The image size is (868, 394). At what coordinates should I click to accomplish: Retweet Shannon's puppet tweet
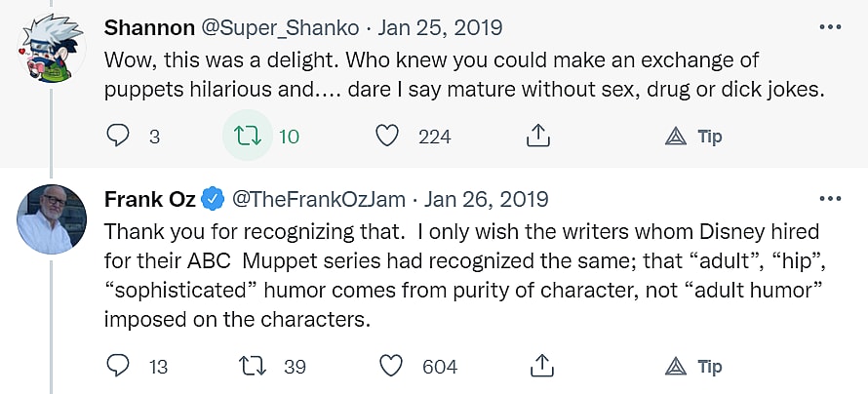tap(249, 137)
